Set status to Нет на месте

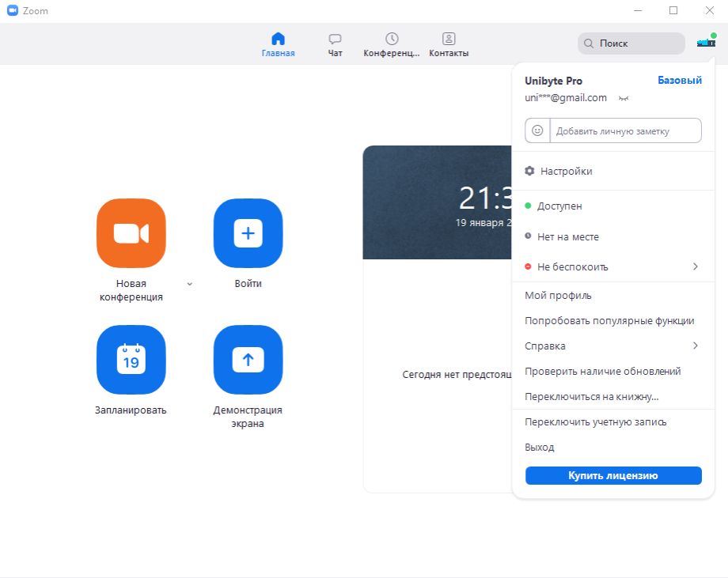click(x=612, y=236)
